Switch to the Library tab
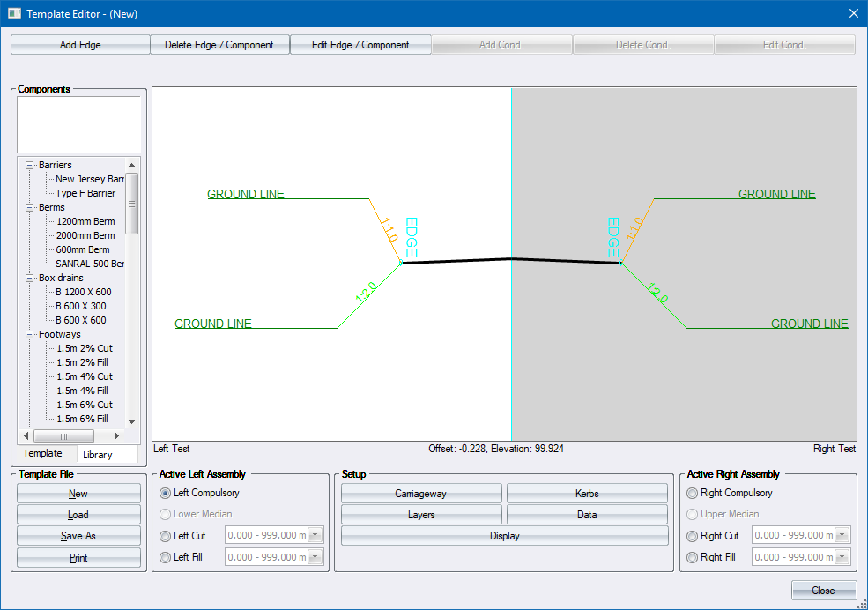The width and height of the screenshot is (868, 610). pyautogui.click(x=97, y=455)
